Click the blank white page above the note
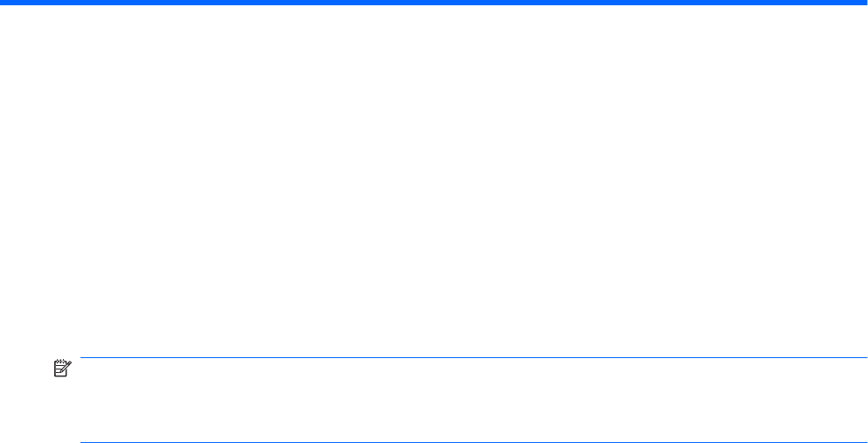This screenshot has width=868, height=443. click(x=434, y=181)
